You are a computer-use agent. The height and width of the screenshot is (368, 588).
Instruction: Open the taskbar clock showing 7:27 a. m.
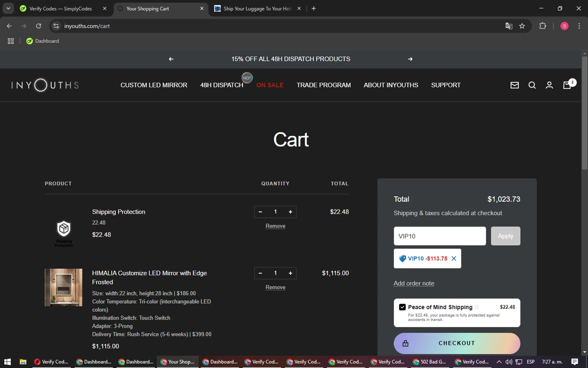(x=552, y=362)
